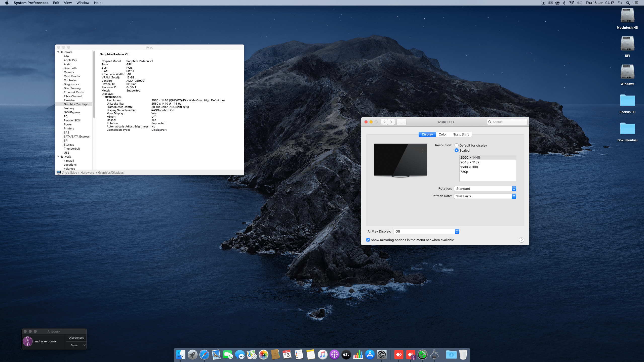
Task: Click the Spotlight magnifier in menu bar
Action: tap(628, 3)
